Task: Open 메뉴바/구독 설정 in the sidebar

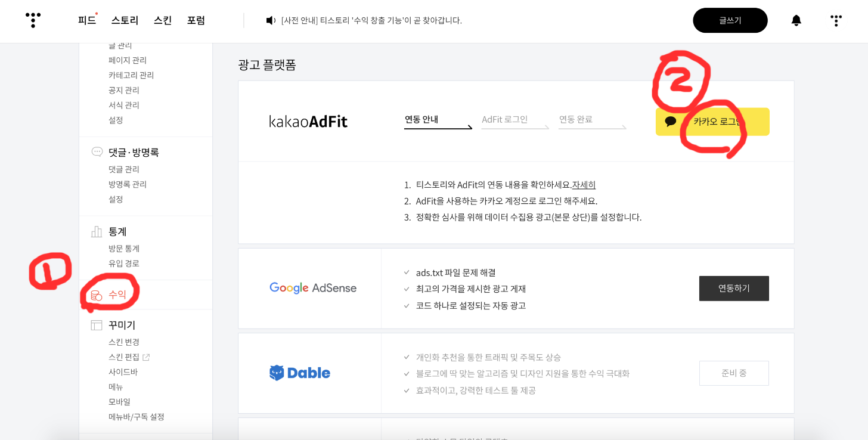Action: [137, 417]
